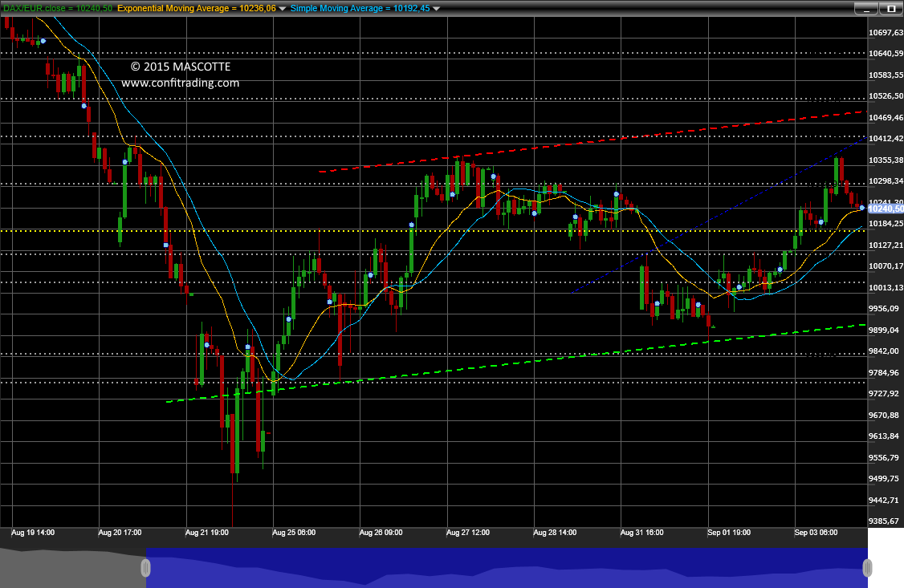Click the Aug 25 06:00 time axis label
This screenshot has height=588, width=904.
point(294,533)
